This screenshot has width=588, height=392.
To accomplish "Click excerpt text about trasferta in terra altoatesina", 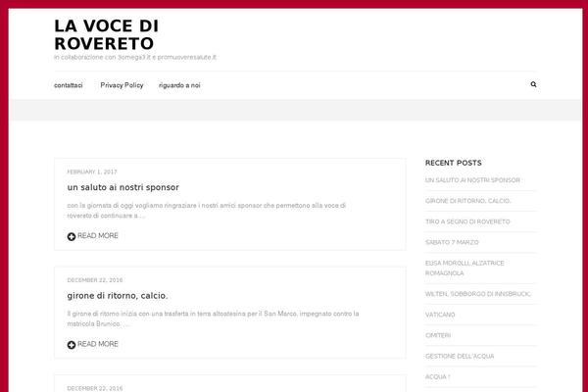I will tap(213, 318).
